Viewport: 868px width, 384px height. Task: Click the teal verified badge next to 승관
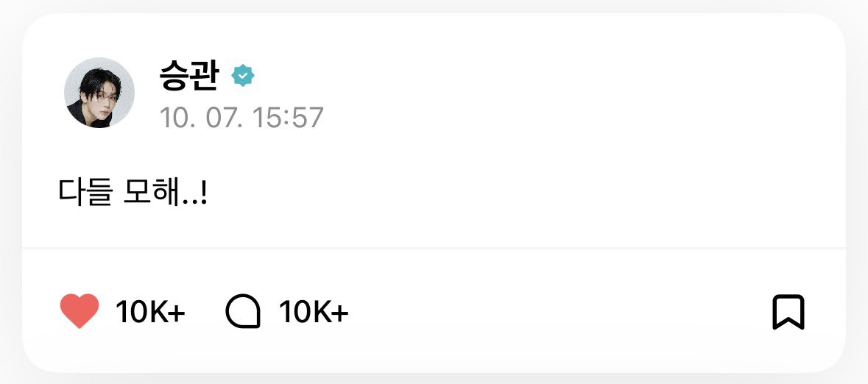[x=242, y=75]
